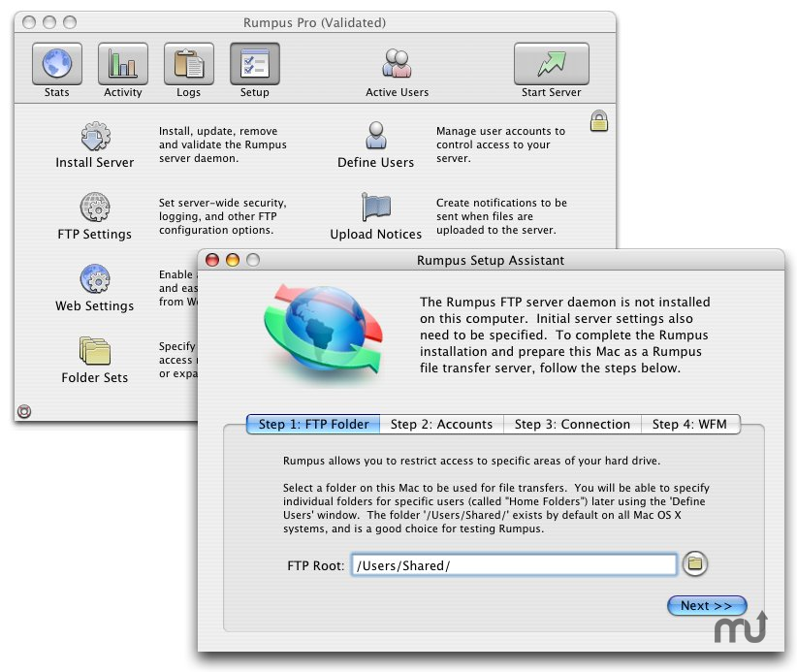Click the 'Set server-wide security' description
797x672 pixels.
223,216
